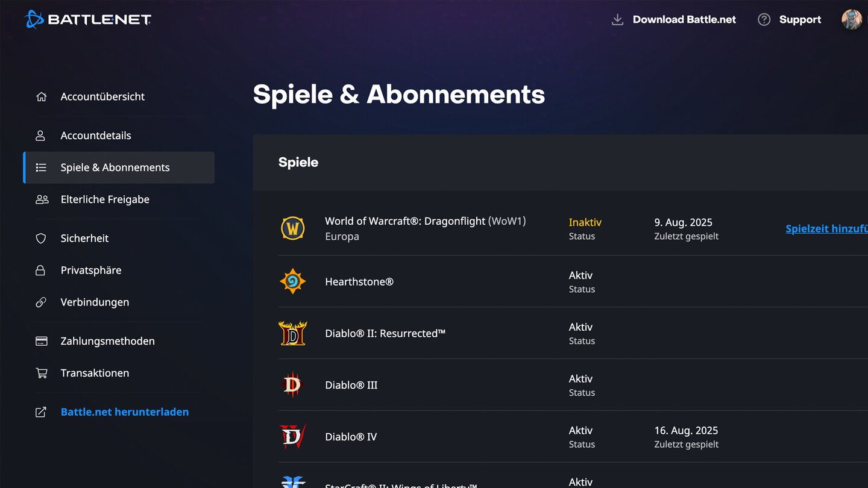
Task: Navigate to Sicherheit section
Action: 84,239
